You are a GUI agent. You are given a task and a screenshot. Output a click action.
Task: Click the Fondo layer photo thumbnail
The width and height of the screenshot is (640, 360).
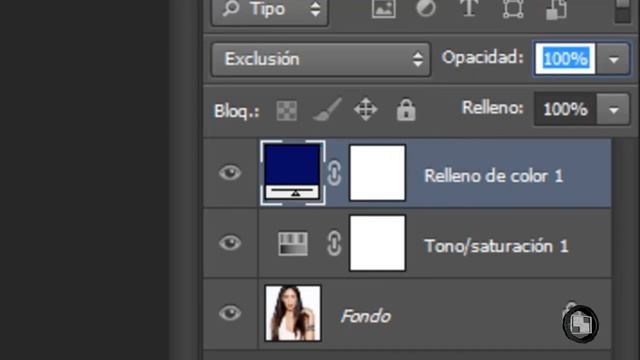(293, 313)
